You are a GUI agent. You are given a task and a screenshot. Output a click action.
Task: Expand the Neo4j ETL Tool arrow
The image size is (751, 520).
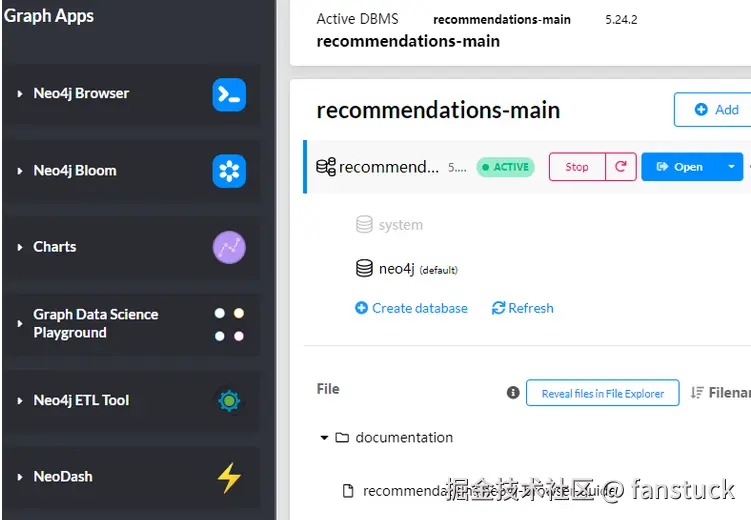click(x=20, y=401)
